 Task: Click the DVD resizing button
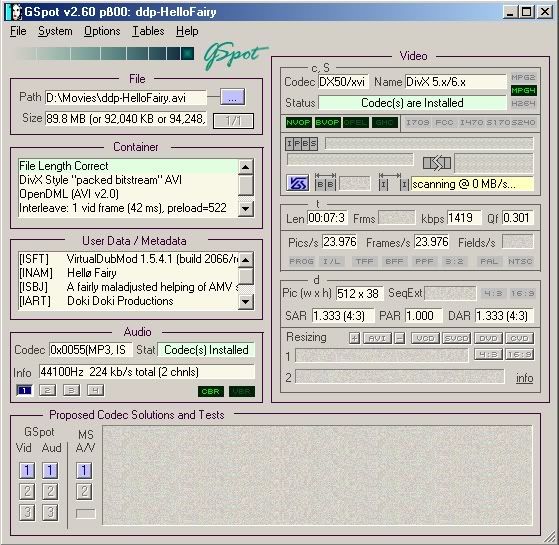click(488, 338)
